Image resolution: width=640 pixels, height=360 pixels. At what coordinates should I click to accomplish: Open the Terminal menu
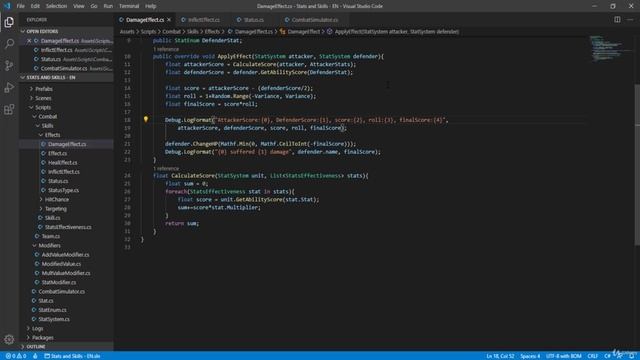pos(129,6)
